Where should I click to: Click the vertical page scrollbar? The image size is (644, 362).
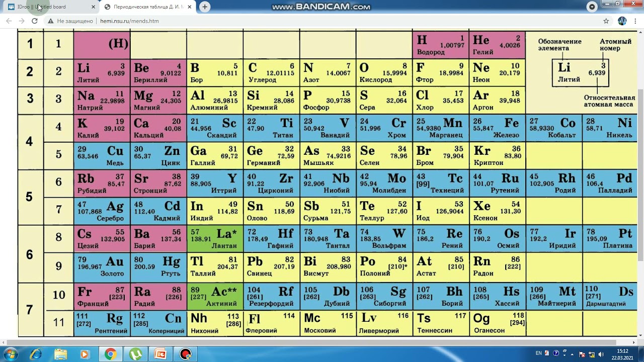640,176
